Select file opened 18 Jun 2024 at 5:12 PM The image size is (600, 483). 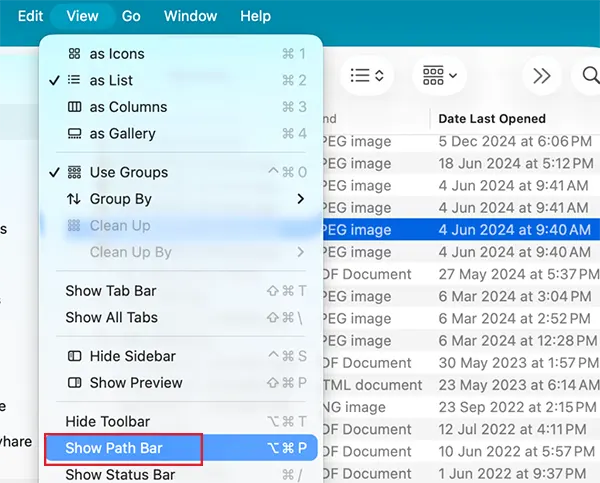(x=461, y=163)
